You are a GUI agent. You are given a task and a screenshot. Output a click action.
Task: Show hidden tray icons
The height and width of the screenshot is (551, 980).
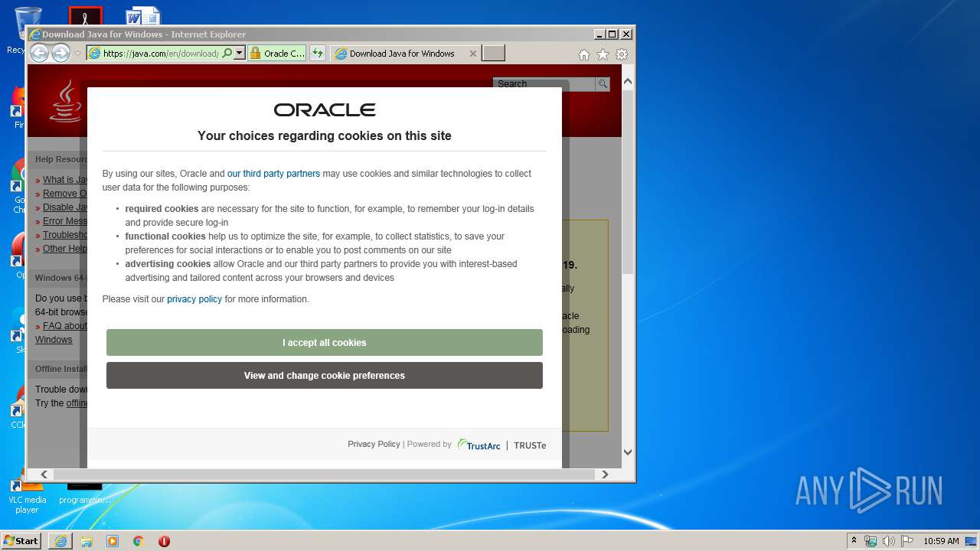click(x=854, y=541)
